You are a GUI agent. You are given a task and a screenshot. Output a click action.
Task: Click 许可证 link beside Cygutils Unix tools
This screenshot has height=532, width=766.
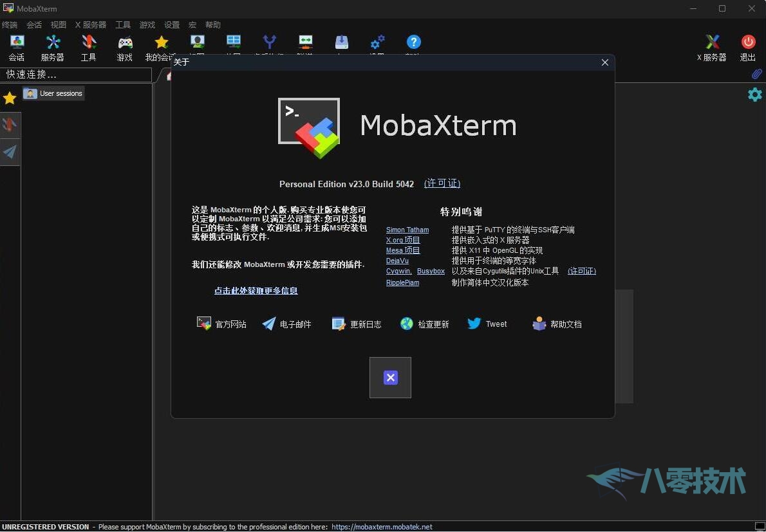click(x=582, y=271)
